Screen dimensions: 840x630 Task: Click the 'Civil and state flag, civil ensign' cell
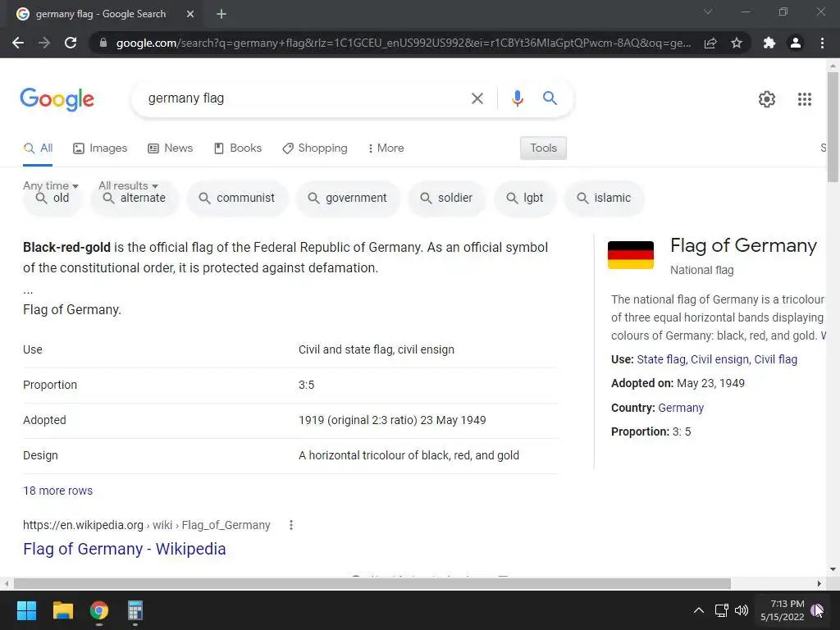(x=376, y=349)
